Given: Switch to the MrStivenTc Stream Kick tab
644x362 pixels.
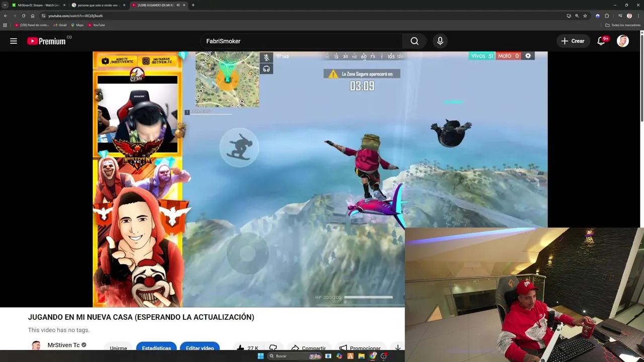Looking at the screenshot, I should click(39, 5).
